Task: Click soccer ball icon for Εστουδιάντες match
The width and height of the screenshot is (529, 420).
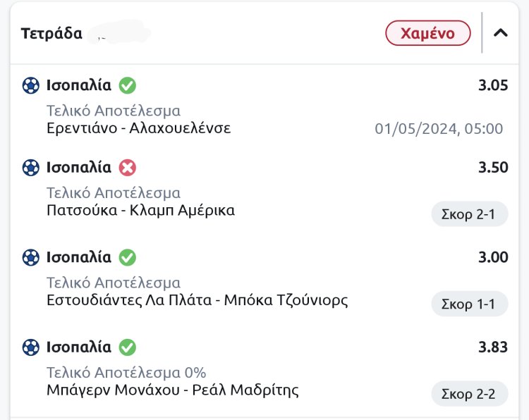Action: click(30, 257)
